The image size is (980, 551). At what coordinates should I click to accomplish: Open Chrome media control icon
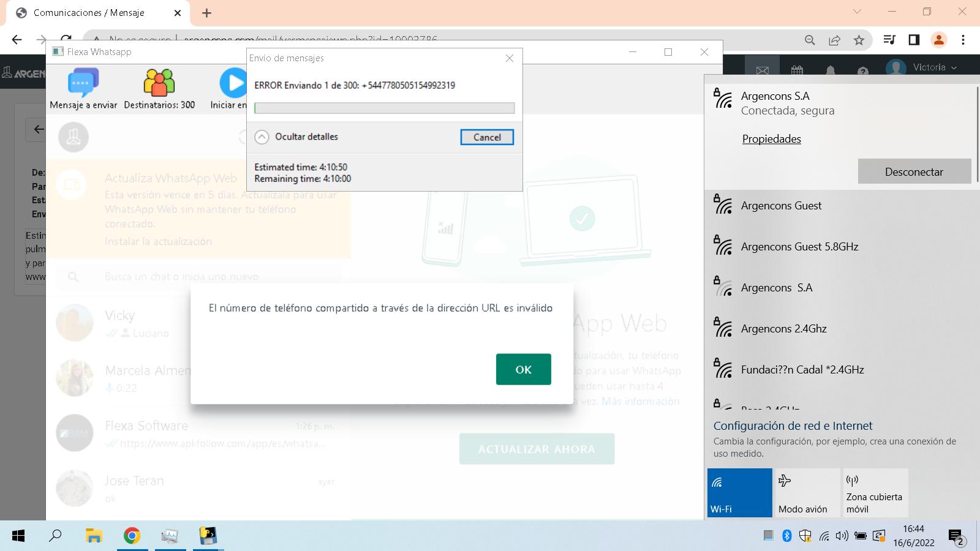890,40
